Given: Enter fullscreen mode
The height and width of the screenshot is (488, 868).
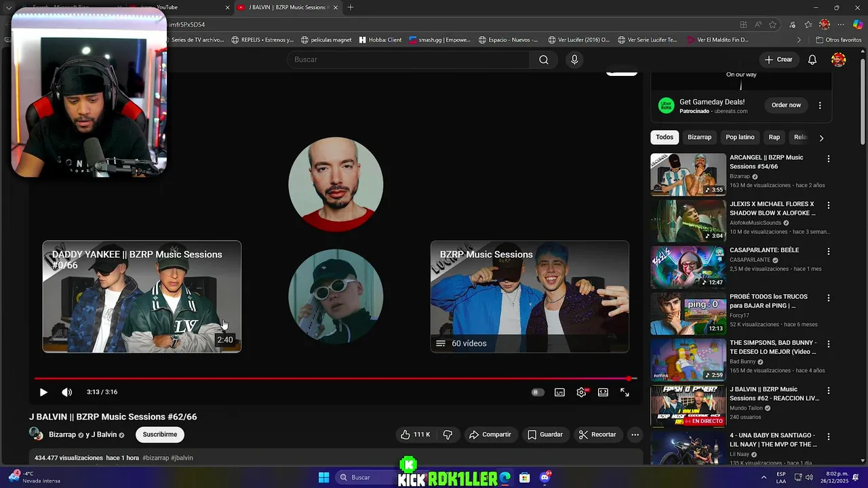Looking at the screenshot, I should point(625,392).
